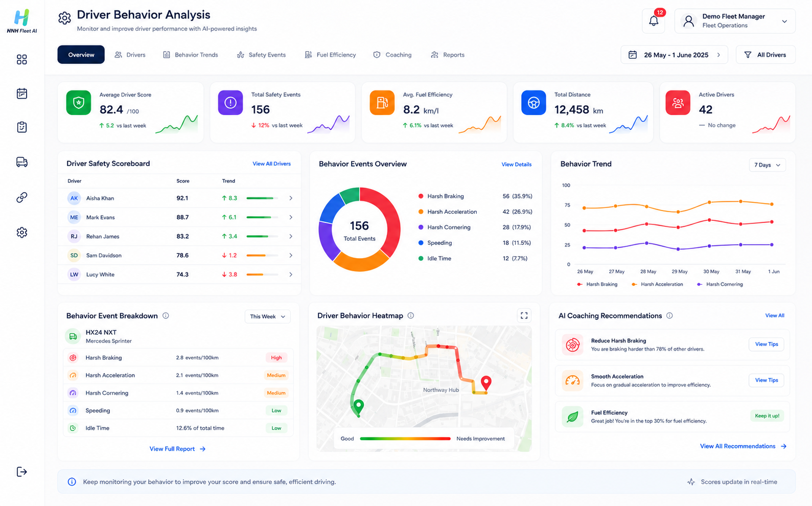Click the High badge for Harsh Braking

coord(276,358)
